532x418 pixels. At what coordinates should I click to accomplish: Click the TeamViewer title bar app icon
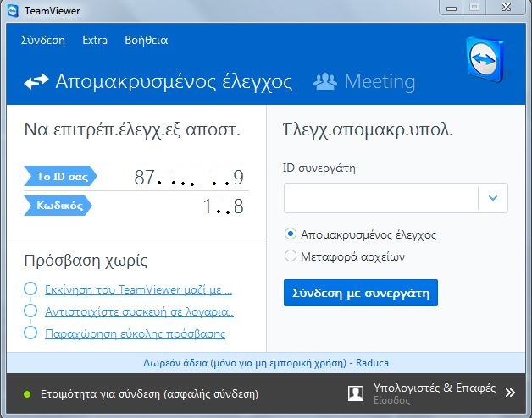[13, 11]
